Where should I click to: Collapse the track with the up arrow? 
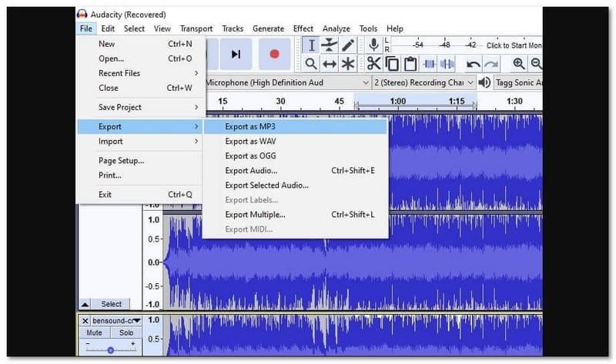(x=85, y=304)
